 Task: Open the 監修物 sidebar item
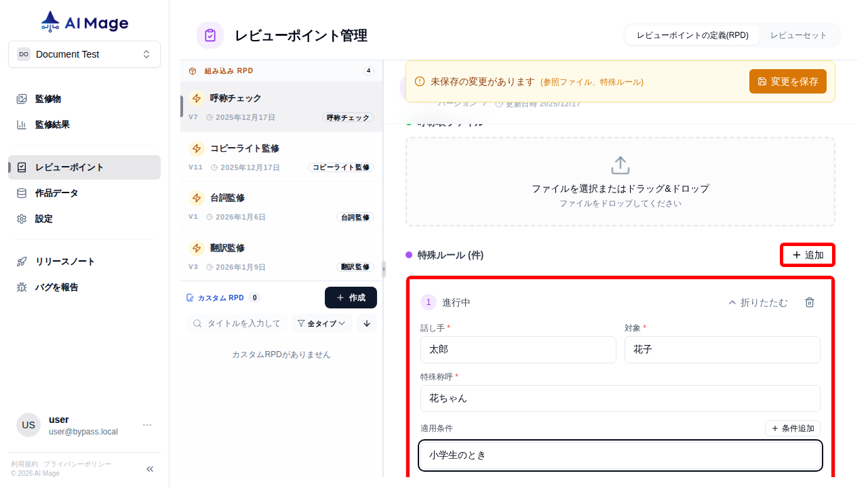tap(47, 98)
